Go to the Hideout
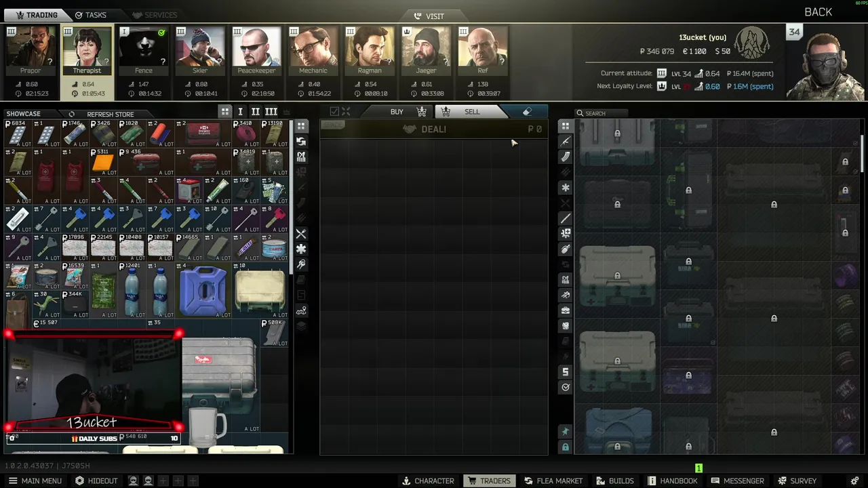The height and width of the screenshot is (488, 868). point(96,481)
